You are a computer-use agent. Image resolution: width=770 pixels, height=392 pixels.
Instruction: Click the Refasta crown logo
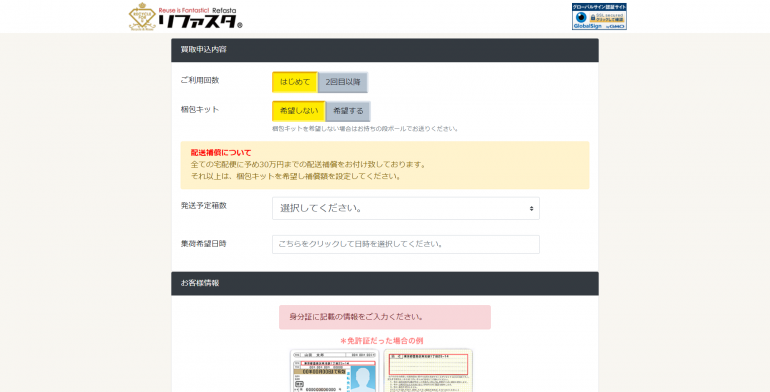[142, 17]
